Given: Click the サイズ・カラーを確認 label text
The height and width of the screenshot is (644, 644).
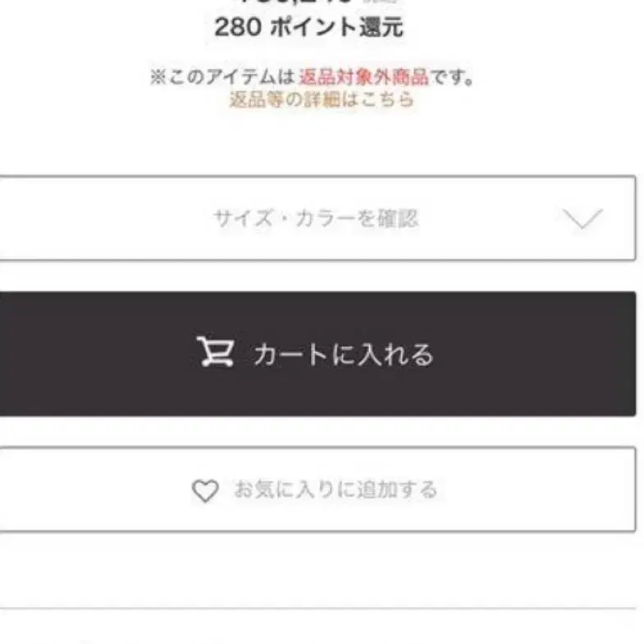Looking at the screenshot, I should (x=316, y=218).
